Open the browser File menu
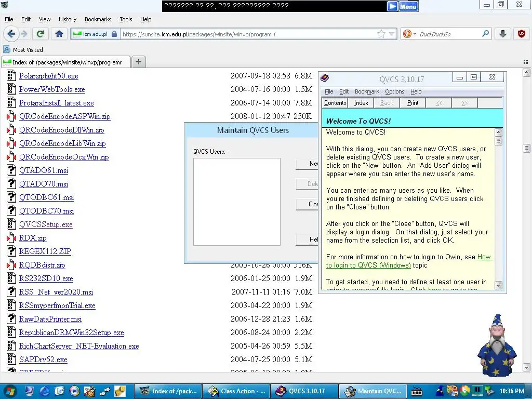Image resolution: width=532 pixels, height=399 pixels. click(x=9, y=19)
